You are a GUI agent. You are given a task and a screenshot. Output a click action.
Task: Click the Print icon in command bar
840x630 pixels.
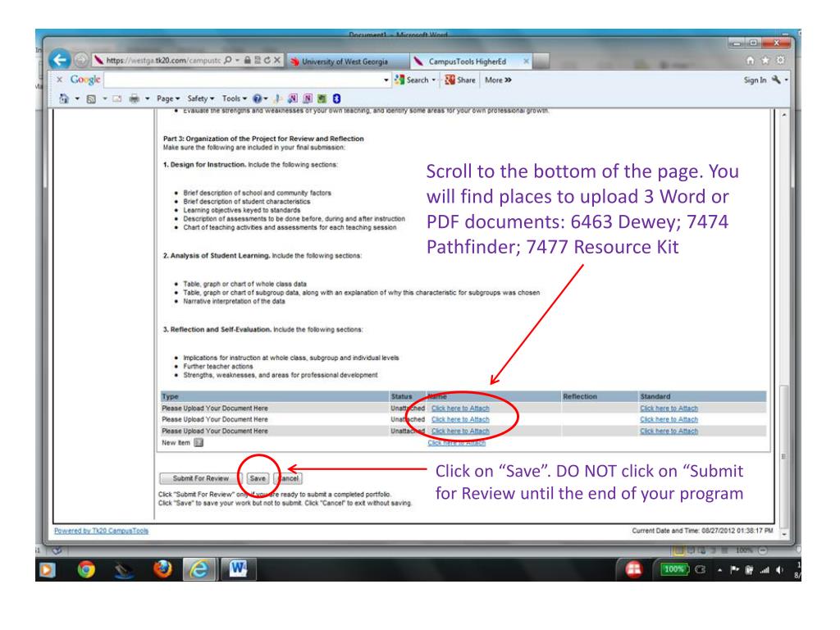134,98
